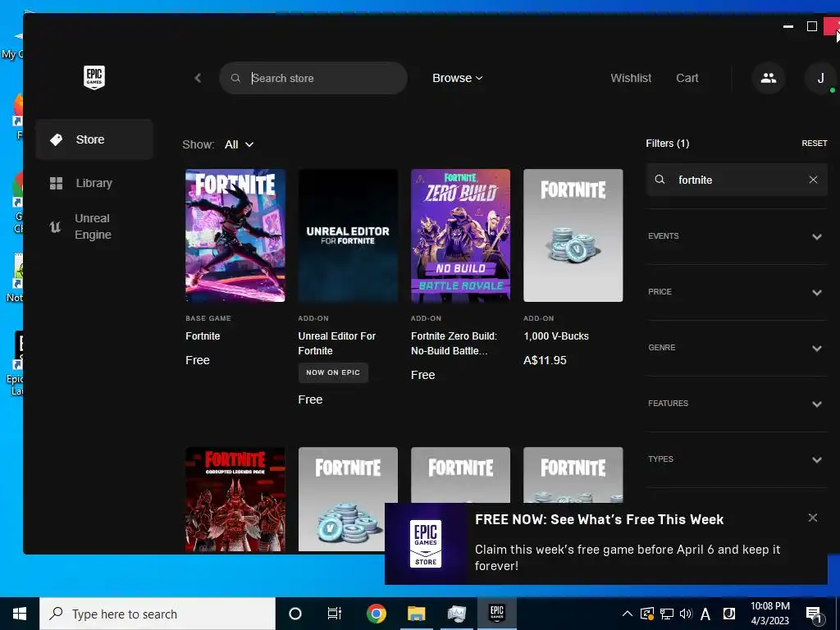Expand the Genre filter section

coord(736,348)
